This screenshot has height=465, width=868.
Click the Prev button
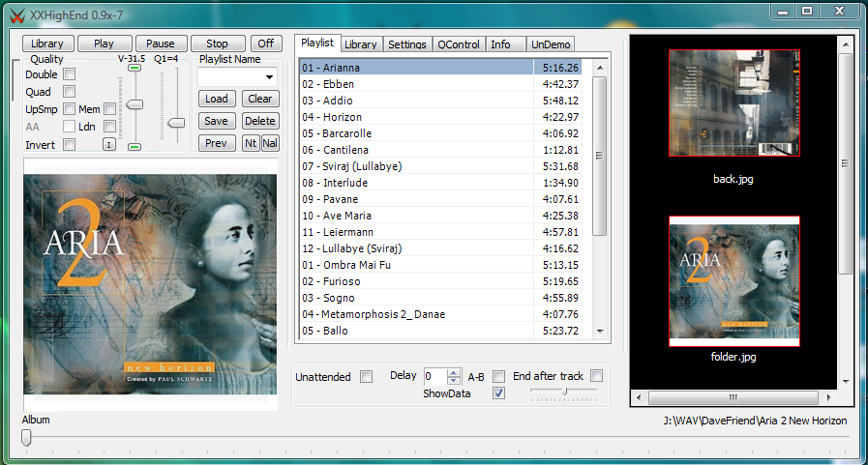pyautogui.click(x=217, y=143)
